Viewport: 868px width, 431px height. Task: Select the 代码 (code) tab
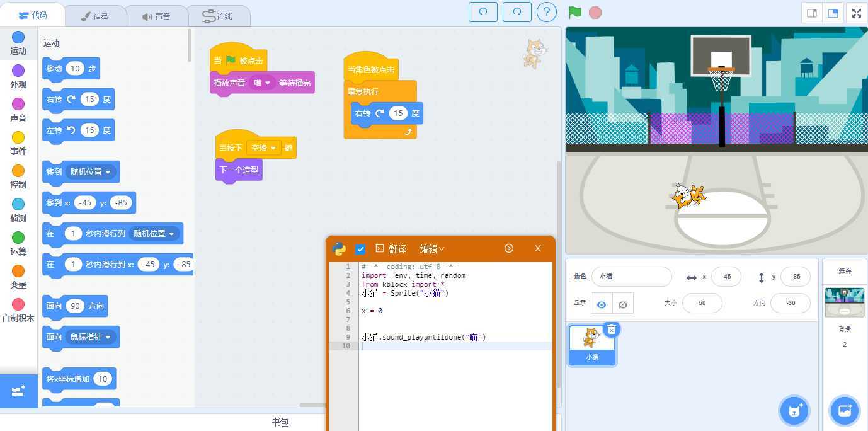(33, 15)
